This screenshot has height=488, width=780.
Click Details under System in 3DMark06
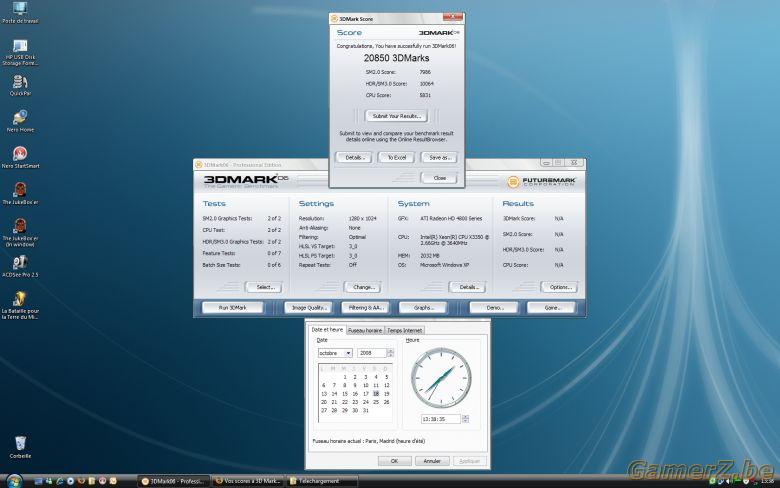point(468,287)
